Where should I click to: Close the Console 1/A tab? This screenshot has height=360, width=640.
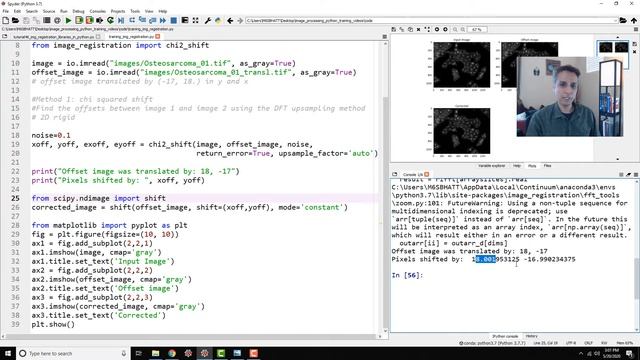pyautogui.click(x=427, y=174)
